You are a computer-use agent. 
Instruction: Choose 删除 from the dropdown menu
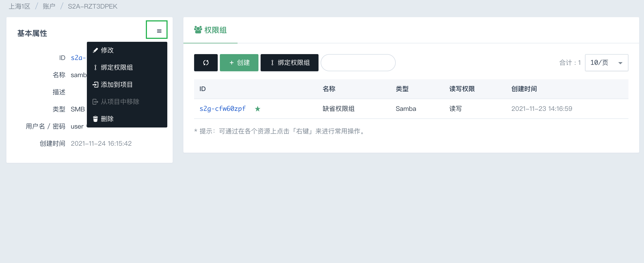point(107,119)
